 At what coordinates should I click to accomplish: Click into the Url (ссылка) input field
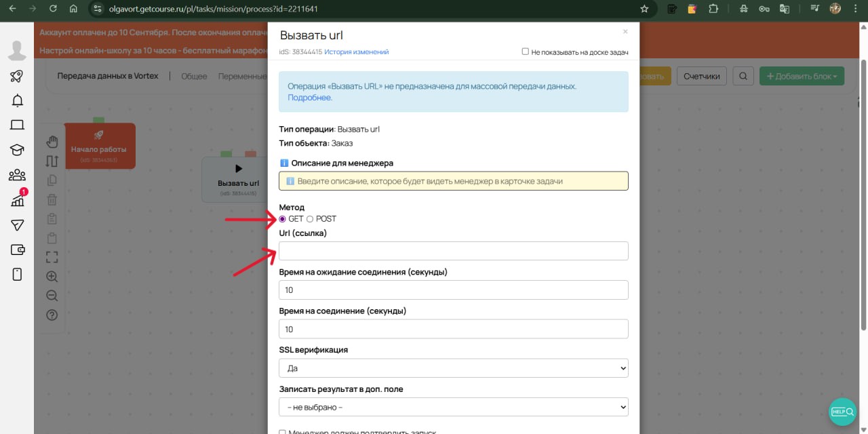tap(453, 251)
